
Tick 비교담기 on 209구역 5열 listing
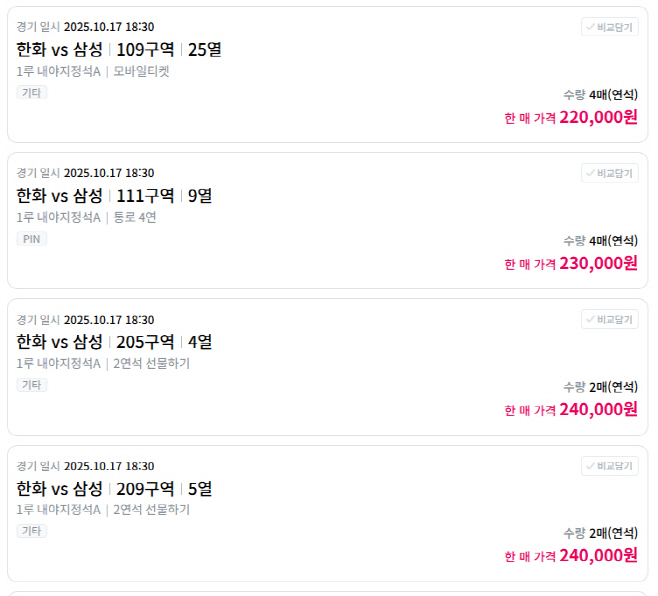point(609,466)
